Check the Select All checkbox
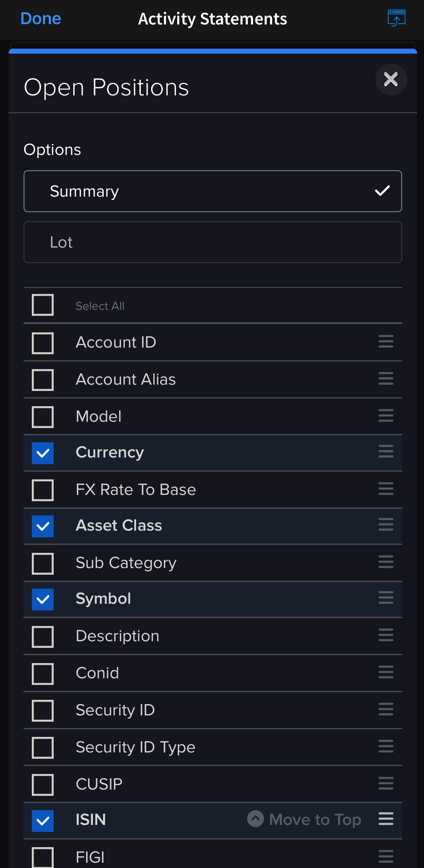 (x=43, y=305)
